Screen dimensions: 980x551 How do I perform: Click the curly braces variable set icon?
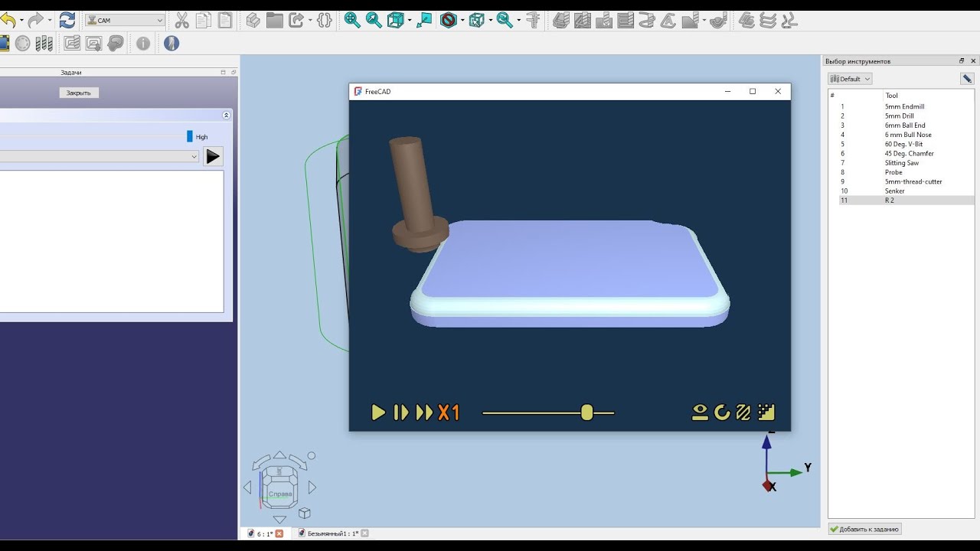(325, 21)
